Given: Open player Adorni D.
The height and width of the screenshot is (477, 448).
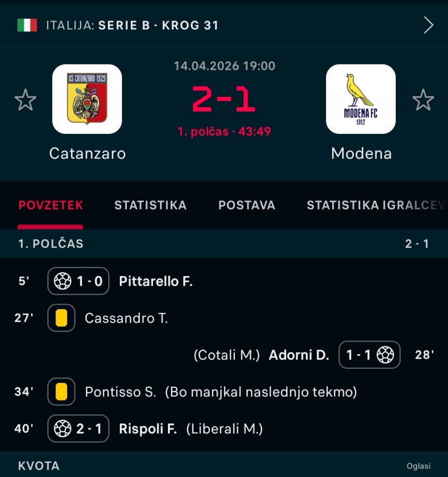Looking at the screenshot, I should point(299,355).
